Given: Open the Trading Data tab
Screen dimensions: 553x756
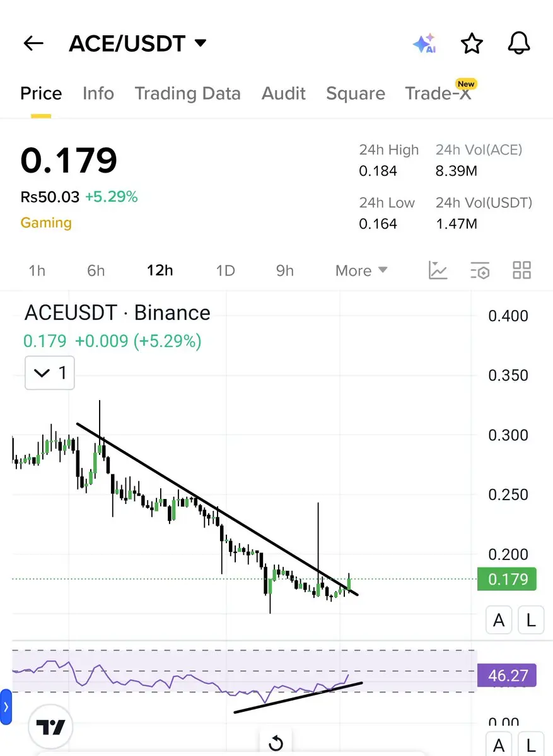Looking at the screenshot, I should (x=187, y=94).
